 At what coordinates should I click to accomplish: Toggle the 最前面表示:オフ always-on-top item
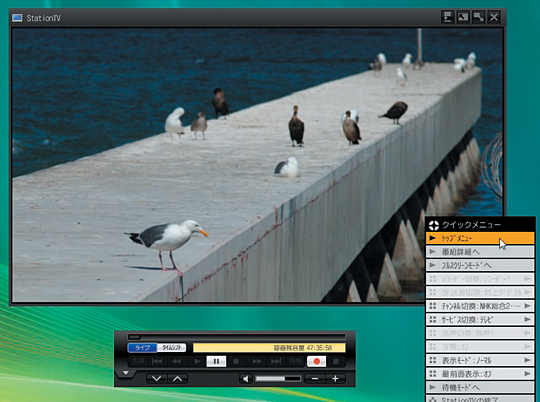point(480,374)
